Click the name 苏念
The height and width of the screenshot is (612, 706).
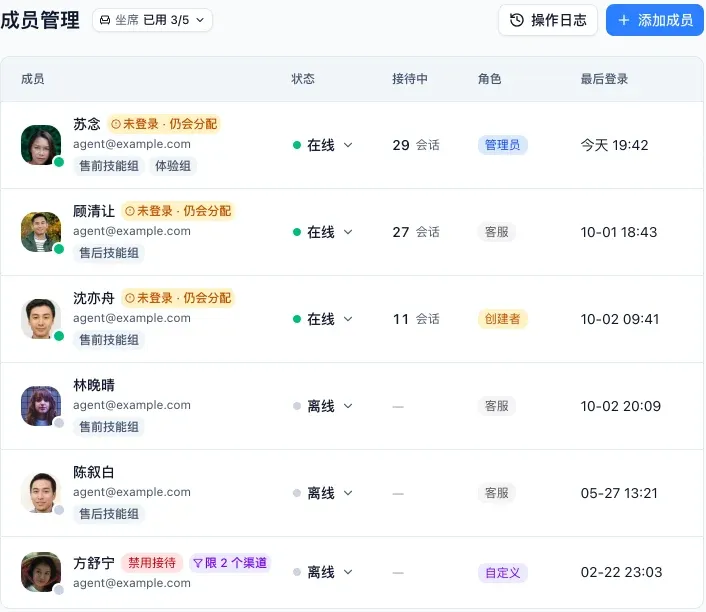[x=87, y=124]
